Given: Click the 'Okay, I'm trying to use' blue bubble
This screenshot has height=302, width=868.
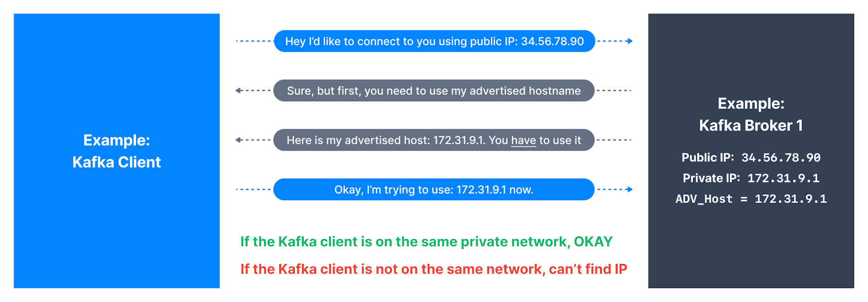Looking at the screenshot, I should click(x=434, y=189).
